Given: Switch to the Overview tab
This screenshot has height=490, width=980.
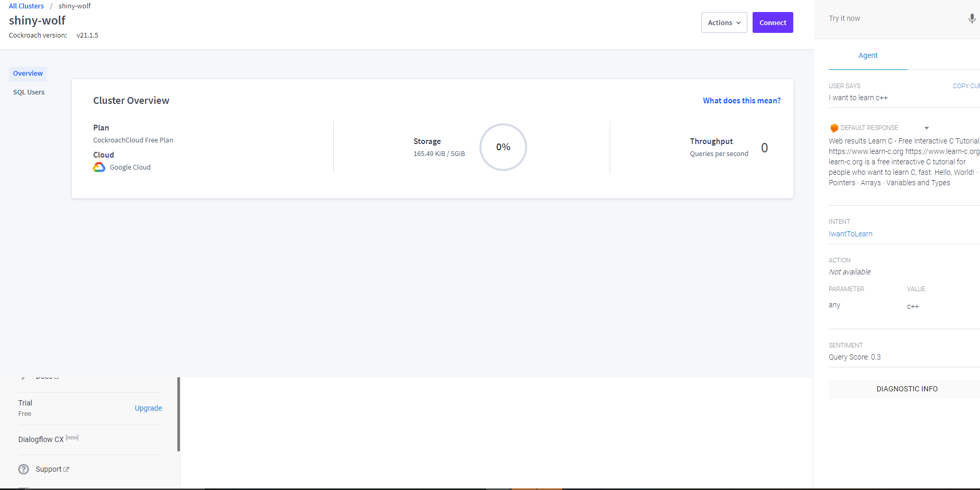Looking at the screenshot, I should pyautogui.click(x=28, y=74).
